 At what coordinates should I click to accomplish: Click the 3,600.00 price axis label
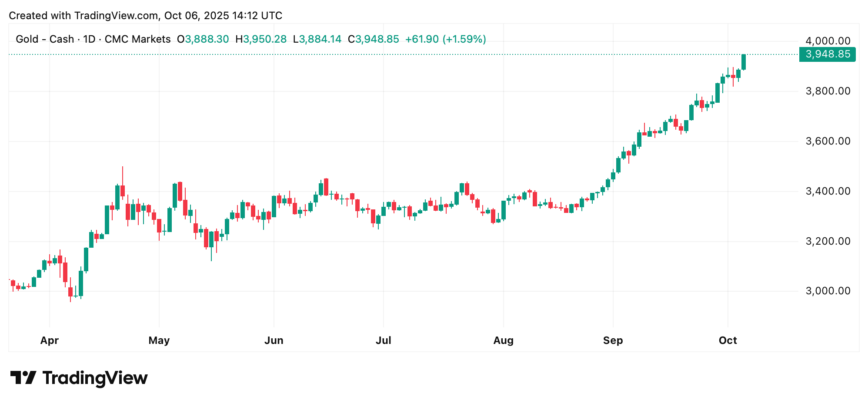(x=828, y=141)
